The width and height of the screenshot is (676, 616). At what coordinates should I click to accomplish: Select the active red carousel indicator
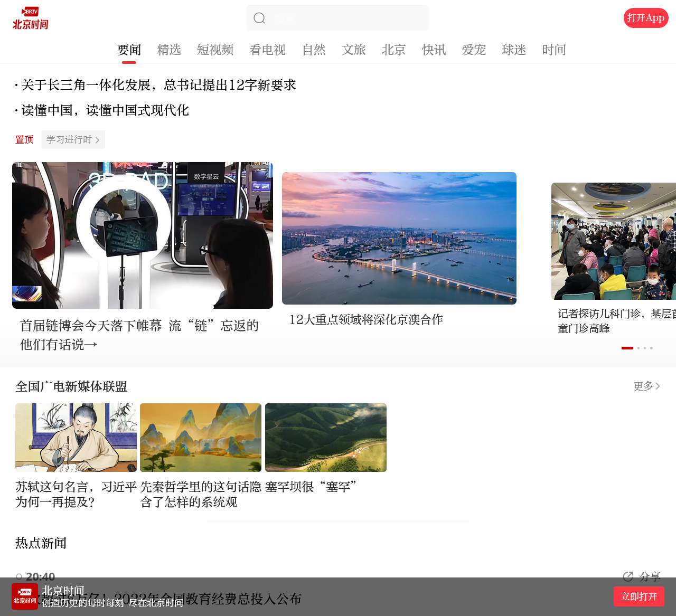pos(627,348)
